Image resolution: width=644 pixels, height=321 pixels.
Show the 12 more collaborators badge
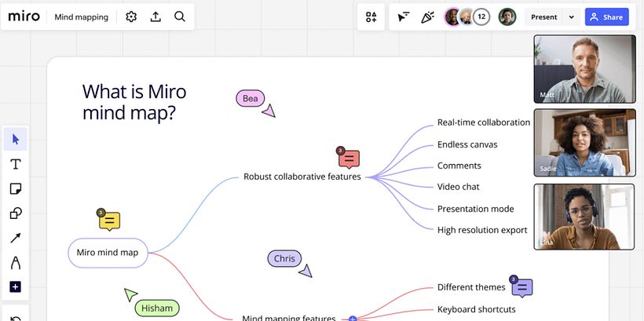click(481, 16)
